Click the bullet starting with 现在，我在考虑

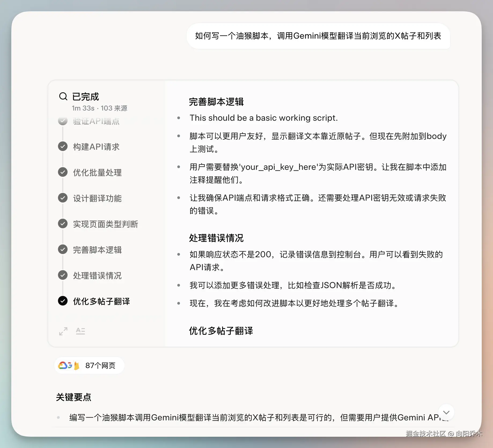pyautogui.click(x=294, y=303)
